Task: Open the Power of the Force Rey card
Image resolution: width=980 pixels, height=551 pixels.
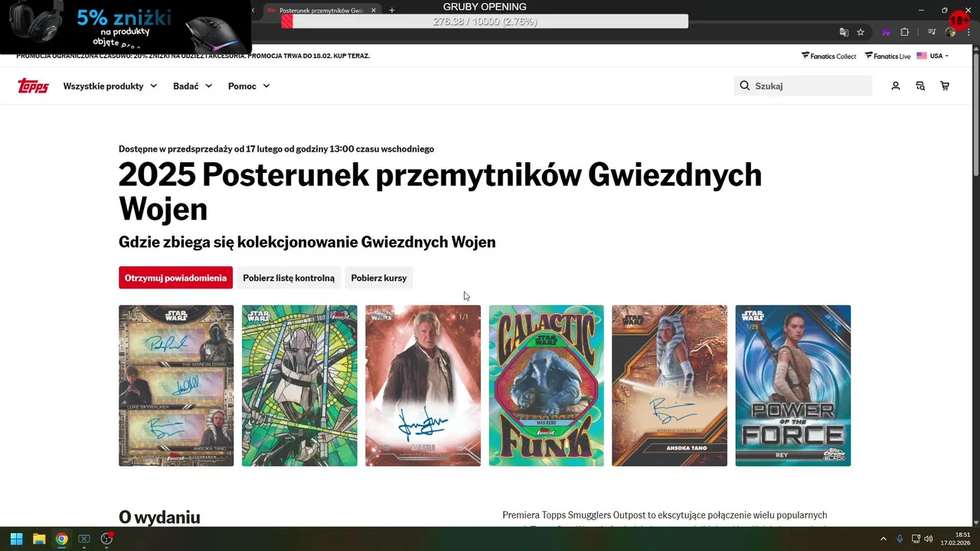Action: click(x=792, y=386)
